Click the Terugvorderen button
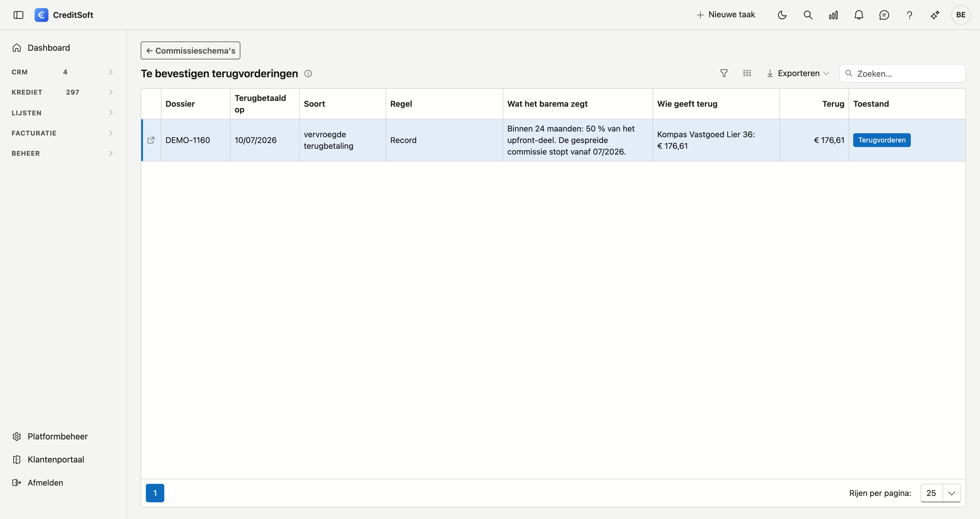This screenshot has height=519, width=980. tap(881, 140)
